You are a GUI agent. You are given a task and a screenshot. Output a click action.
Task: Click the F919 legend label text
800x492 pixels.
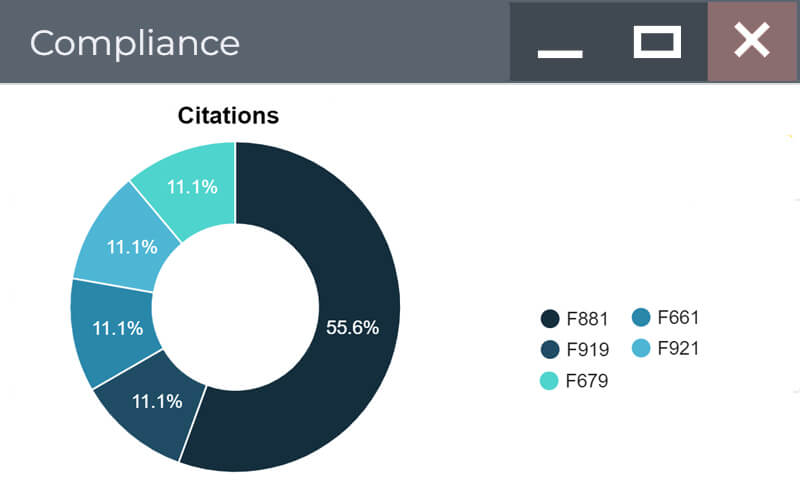[x=587, y=349]
